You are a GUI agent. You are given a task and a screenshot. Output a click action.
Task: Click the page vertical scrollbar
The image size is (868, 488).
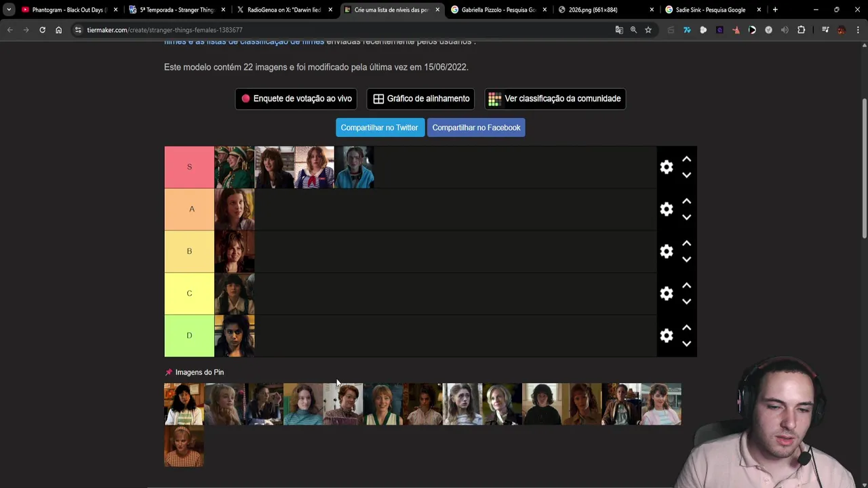[x=864, y=168]
